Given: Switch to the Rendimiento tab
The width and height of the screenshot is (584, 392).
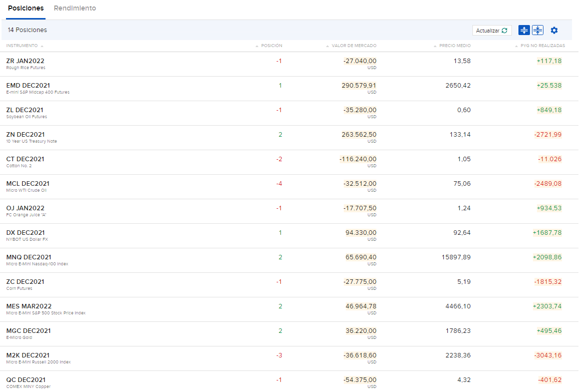Looking at the screenshot, I should click(75, 9).
